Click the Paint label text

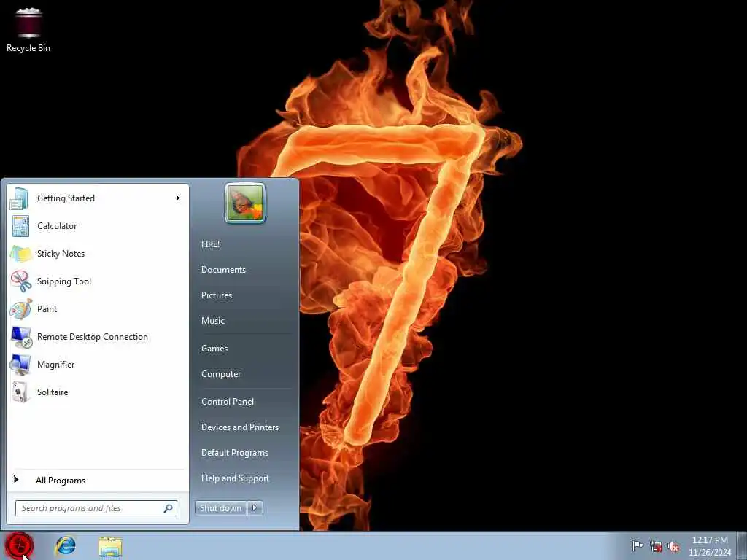click(x=47, y=309)
